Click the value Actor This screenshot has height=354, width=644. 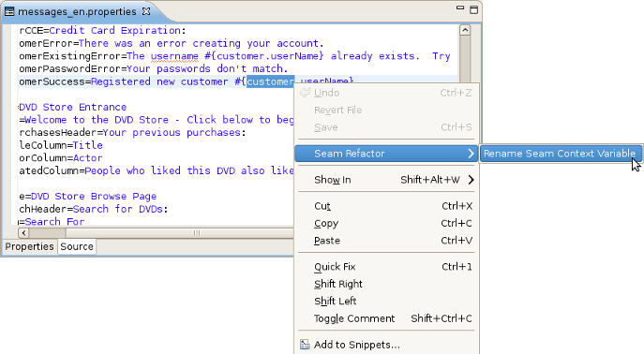point(88,158)
